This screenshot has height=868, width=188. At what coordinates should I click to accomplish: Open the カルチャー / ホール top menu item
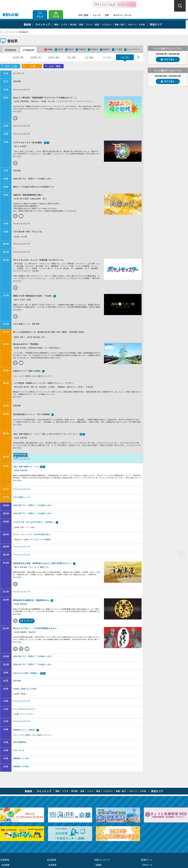tap(122, 15)
